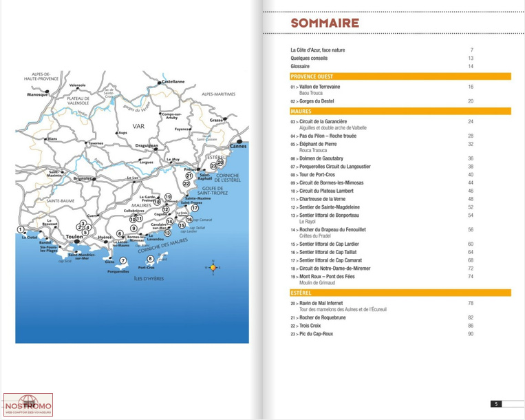The image size is (525, 420).
Task: Select the PROVENCE OUEST section header
Action: [400, 76]
